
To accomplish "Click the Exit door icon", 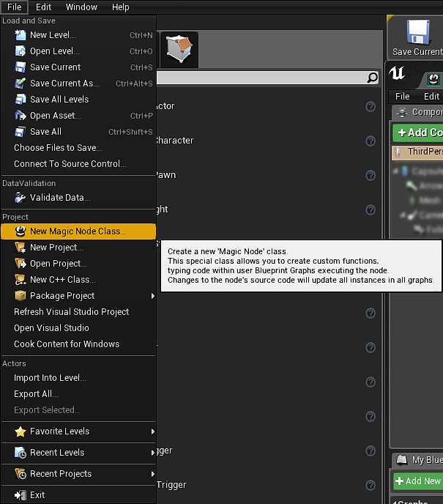I will (21, 495).
